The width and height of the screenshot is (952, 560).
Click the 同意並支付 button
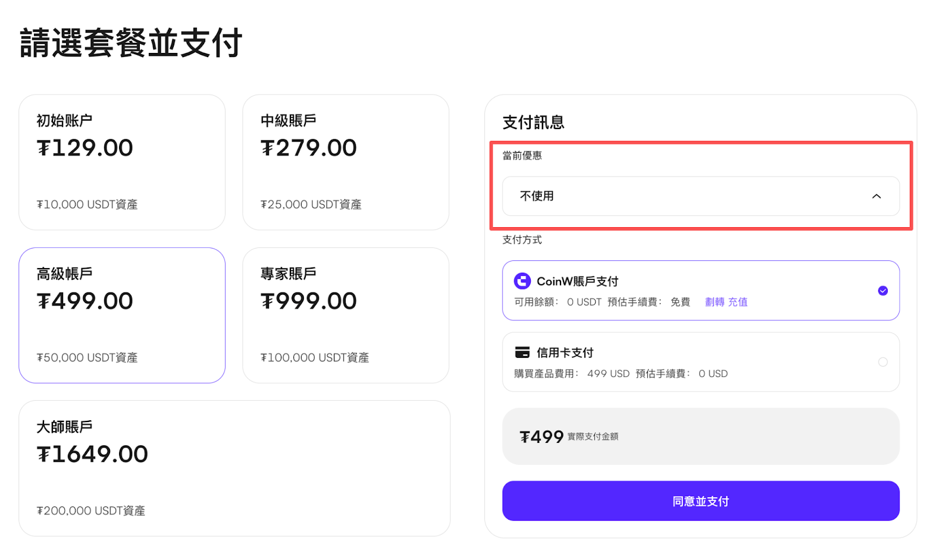click(x=700, y=501)
